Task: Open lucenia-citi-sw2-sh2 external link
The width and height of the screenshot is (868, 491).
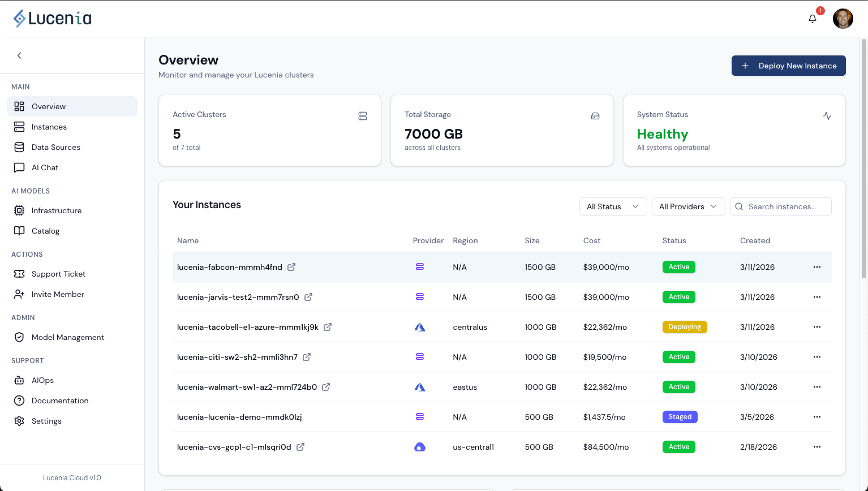Action: tap(307, 357)
